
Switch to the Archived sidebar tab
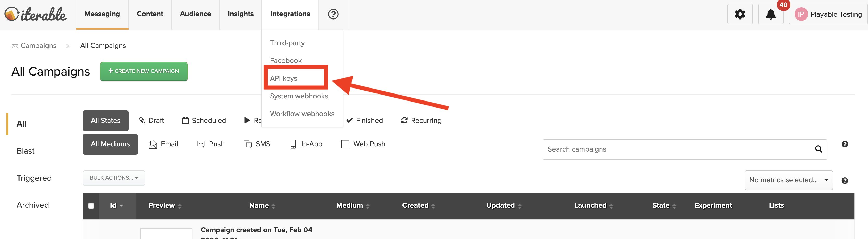[33, 205]
